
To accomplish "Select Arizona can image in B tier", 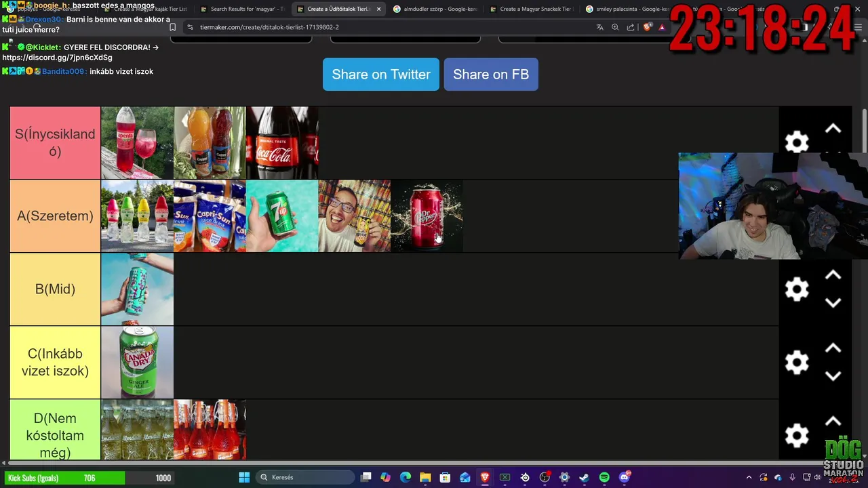I will [137, 289].
